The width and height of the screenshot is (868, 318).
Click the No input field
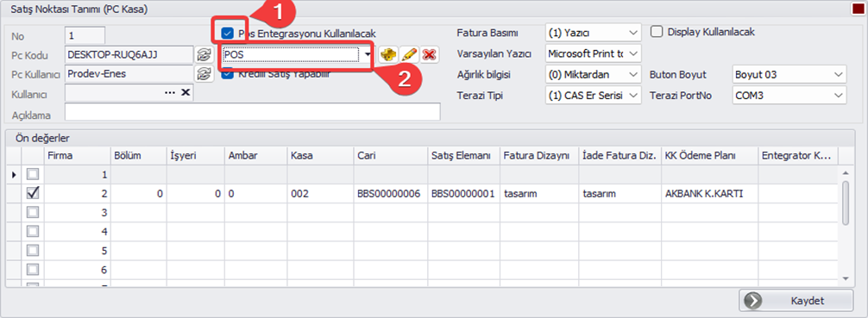tap(85, 35)
